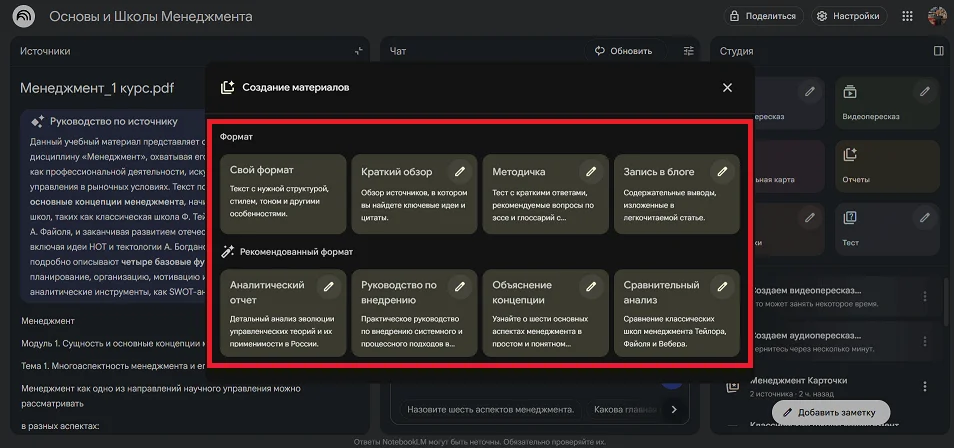Open the more options menu for video overview
The height and width of the screenshot is (448, 954).
[x=925, y=297]
